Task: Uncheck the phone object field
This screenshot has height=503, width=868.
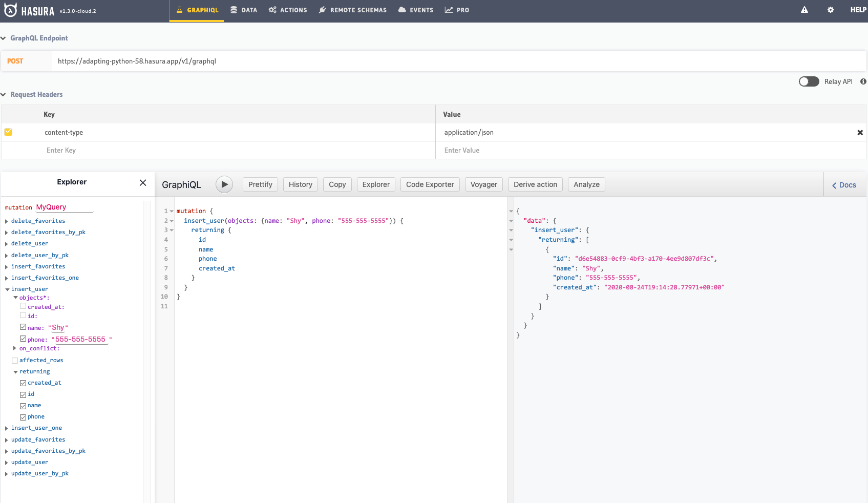Action: (23, 339)
